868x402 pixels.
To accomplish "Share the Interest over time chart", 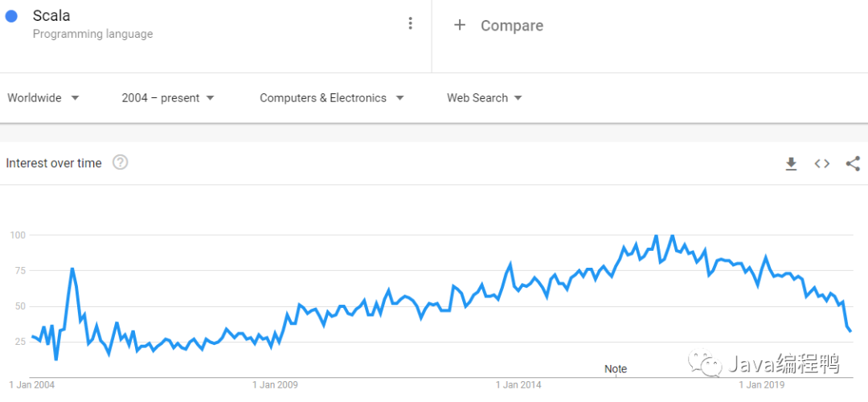I will click(x=853, y=164).
